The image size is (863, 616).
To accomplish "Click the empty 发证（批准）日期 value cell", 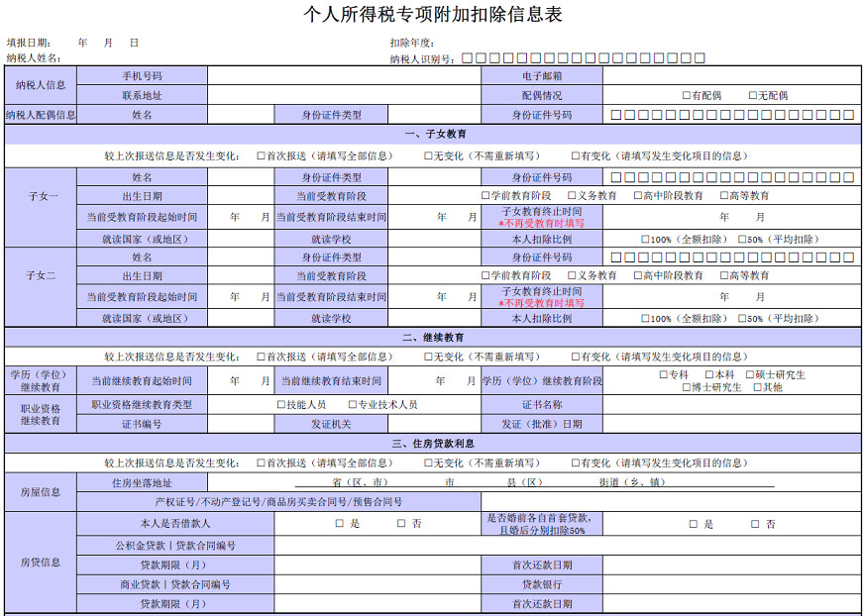I will coord(732,424).
